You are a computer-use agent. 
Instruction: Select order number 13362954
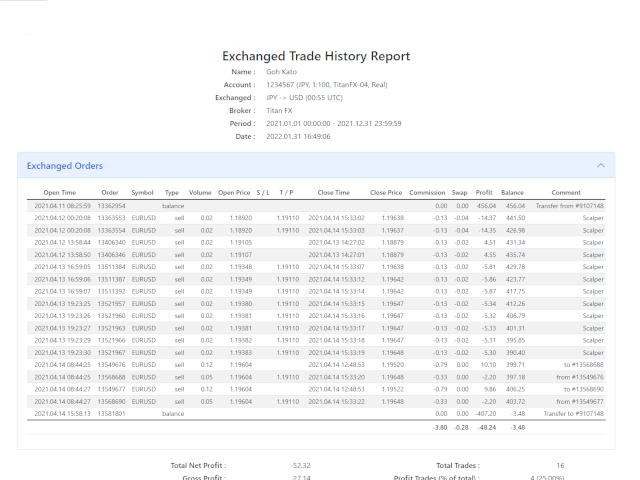click(111, 206)
